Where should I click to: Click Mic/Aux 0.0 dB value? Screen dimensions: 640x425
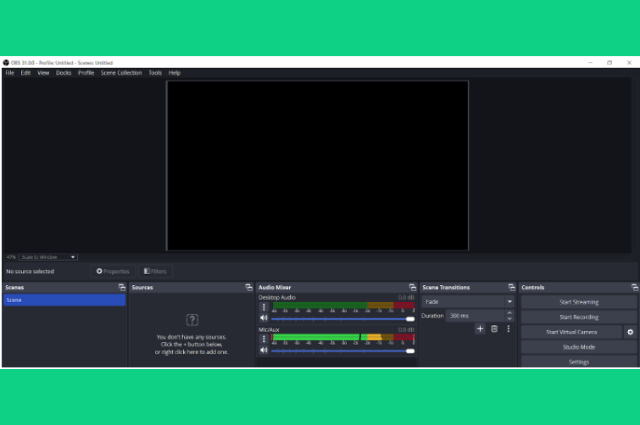(406, 330)
